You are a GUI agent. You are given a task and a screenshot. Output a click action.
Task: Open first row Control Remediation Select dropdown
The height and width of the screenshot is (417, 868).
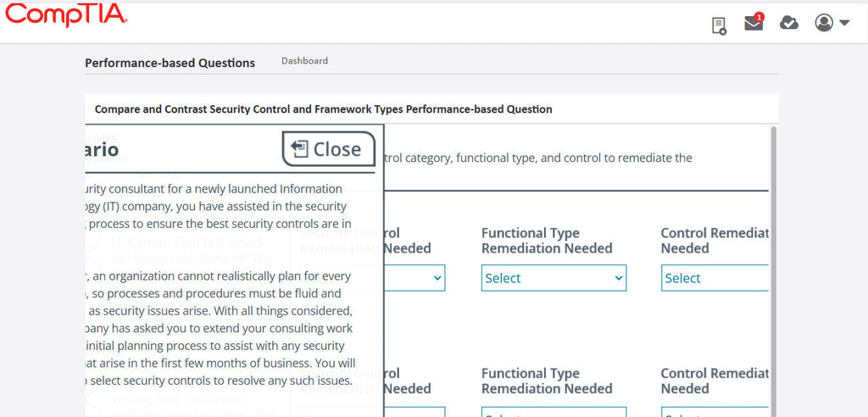(x=714, y=278)
